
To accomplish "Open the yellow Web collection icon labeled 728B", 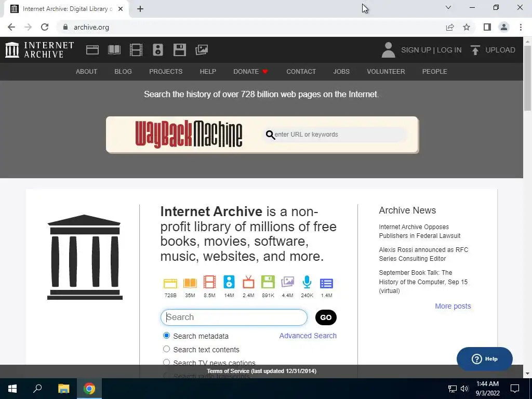I will (x=170, y=283).
